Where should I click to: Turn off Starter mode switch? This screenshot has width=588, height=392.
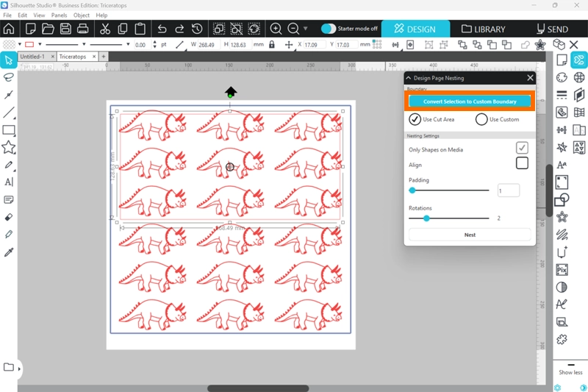tap(329, 29)
